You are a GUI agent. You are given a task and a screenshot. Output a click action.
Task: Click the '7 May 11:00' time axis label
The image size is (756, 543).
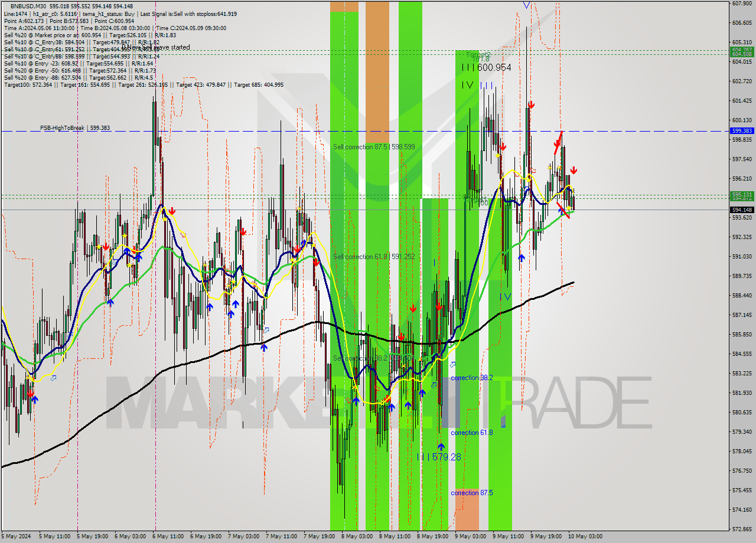tap(281, 537)
